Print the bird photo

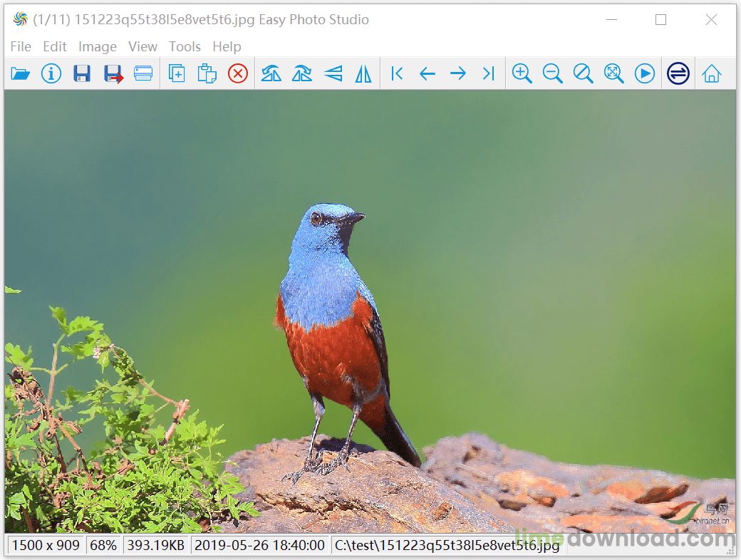coord(142,73)
